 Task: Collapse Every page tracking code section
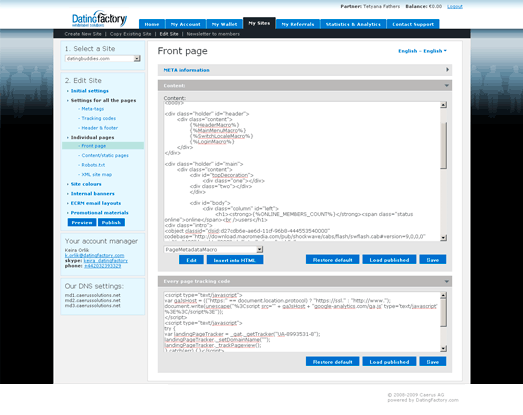point(447,282)
